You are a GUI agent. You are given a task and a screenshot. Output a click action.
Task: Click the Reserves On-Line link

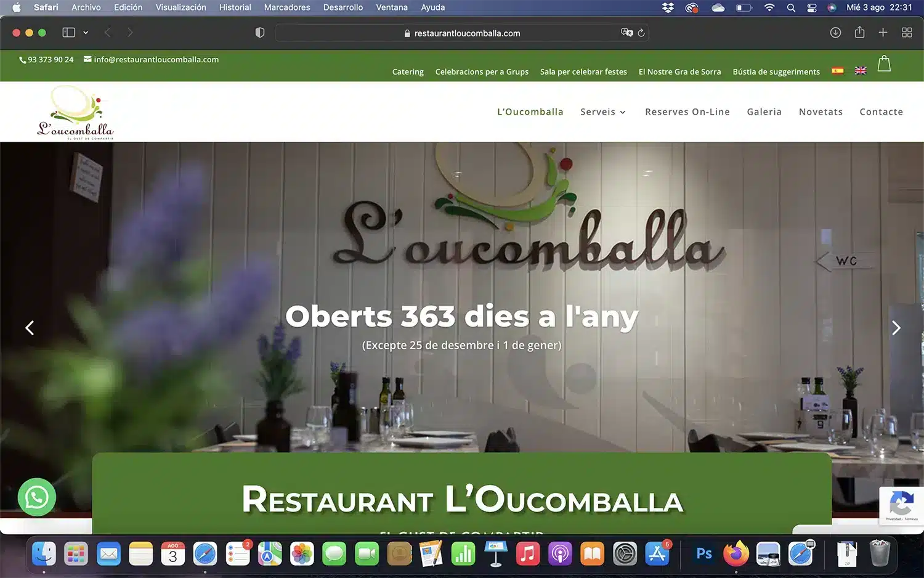coord(687,112)
